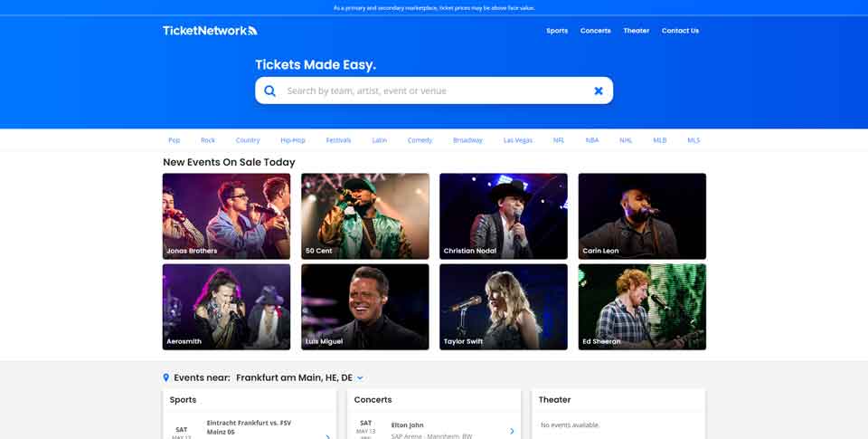Click the Concerts section heading
This screenshot has height=439, width=868.
click(373, 400)
